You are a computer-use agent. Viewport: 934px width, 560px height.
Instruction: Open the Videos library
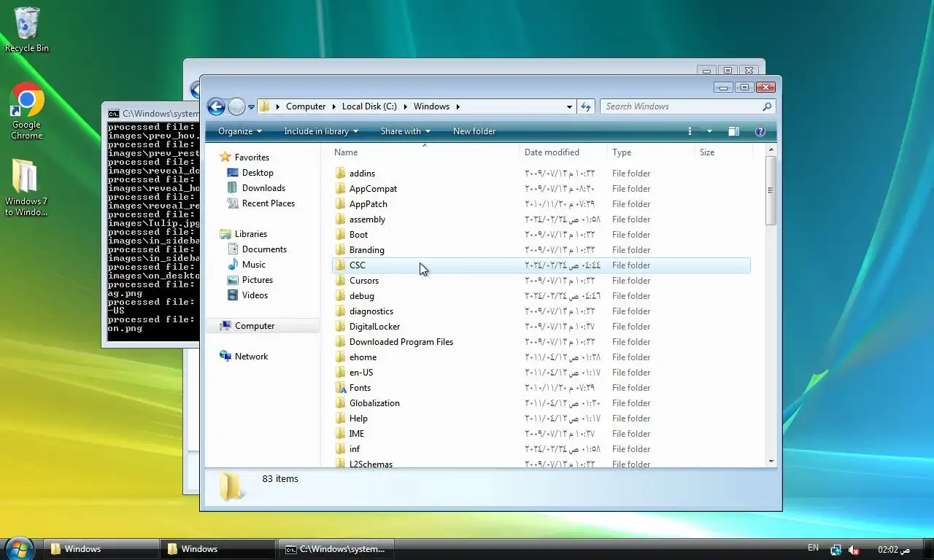coord(255,295)
